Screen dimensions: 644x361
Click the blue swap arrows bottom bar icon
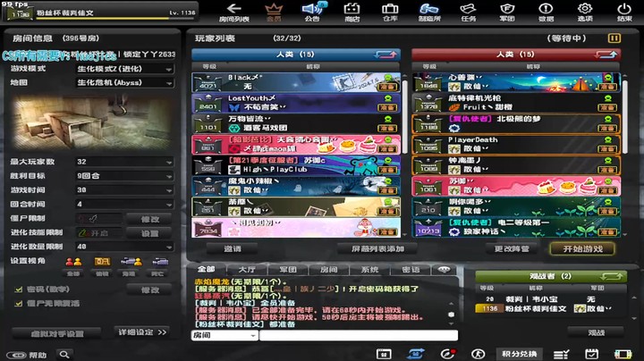click(416, 354)
